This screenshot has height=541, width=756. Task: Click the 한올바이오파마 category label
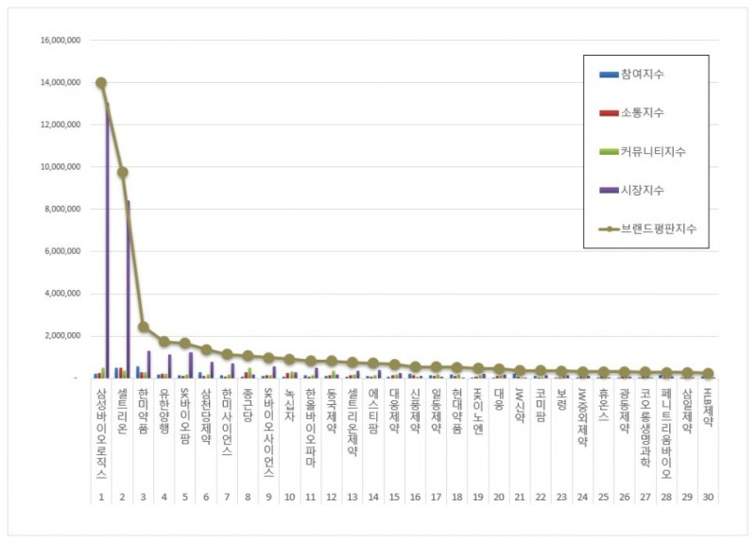[x=311, y=428]
